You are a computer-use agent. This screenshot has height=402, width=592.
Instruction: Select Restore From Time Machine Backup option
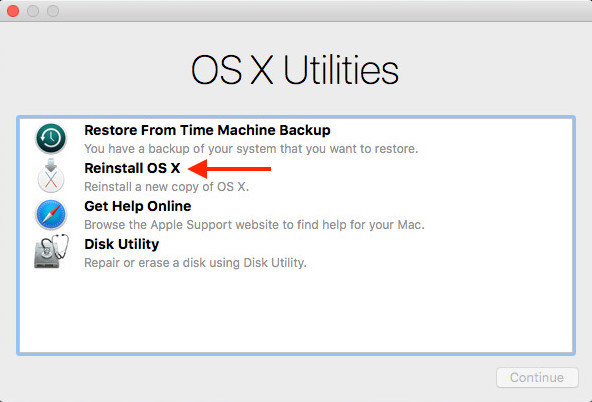[207, 130]
